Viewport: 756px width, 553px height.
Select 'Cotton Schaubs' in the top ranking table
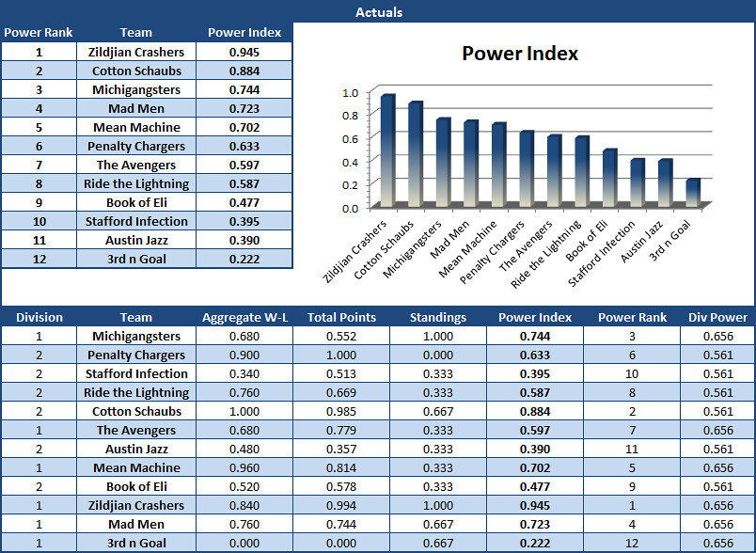click(x=136, y=71)
